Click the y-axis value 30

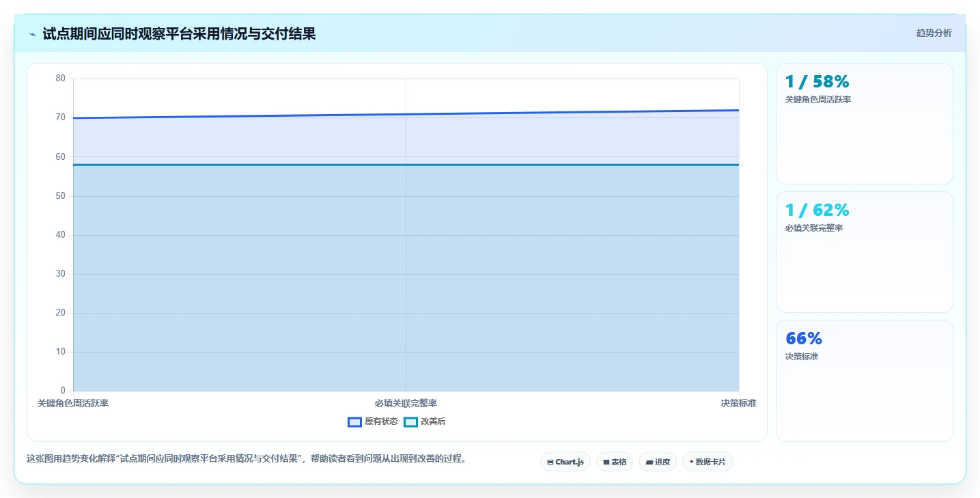coord(60,274)
